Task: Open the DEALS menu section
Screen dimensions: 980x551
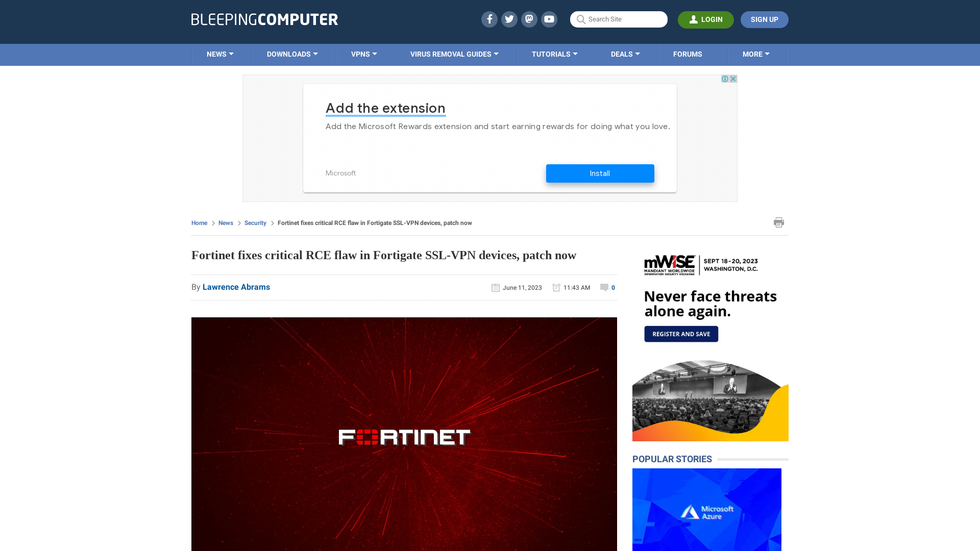Action: [x=625, y=54]
